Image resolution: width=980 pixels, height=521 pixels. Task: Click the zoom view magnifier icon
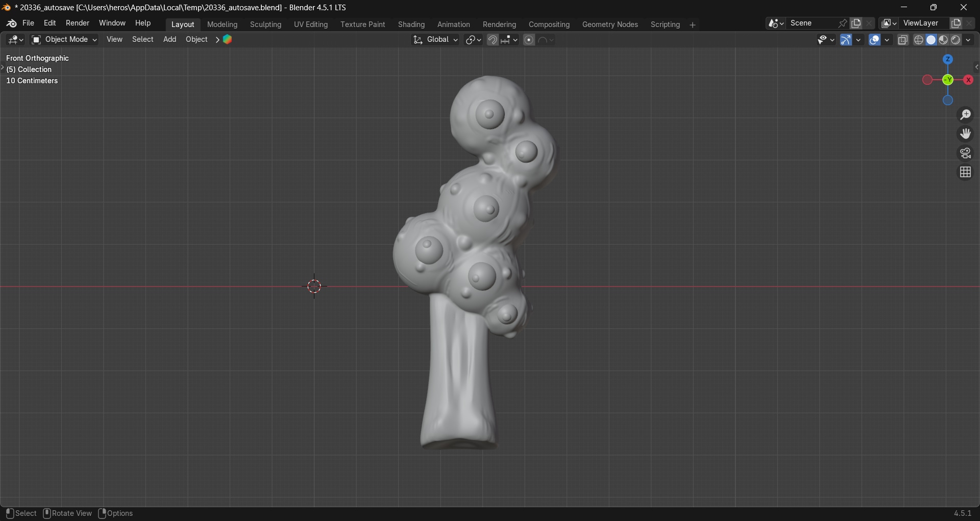point(965,115)
